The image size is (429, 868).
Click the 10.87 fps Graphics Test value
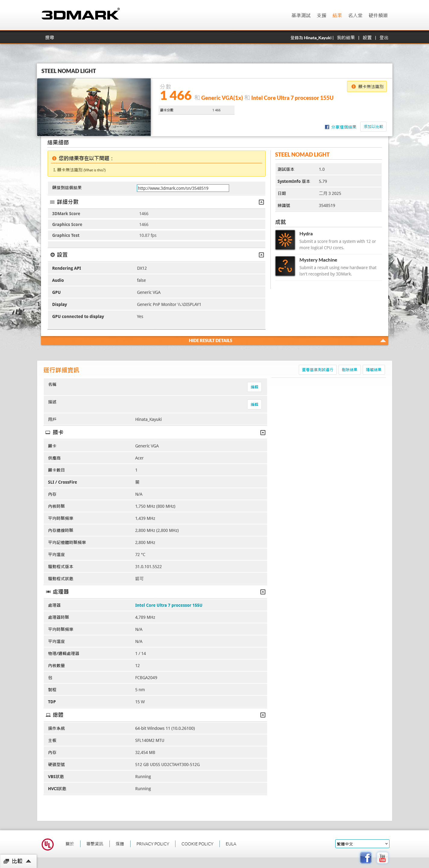coord(148,235)
